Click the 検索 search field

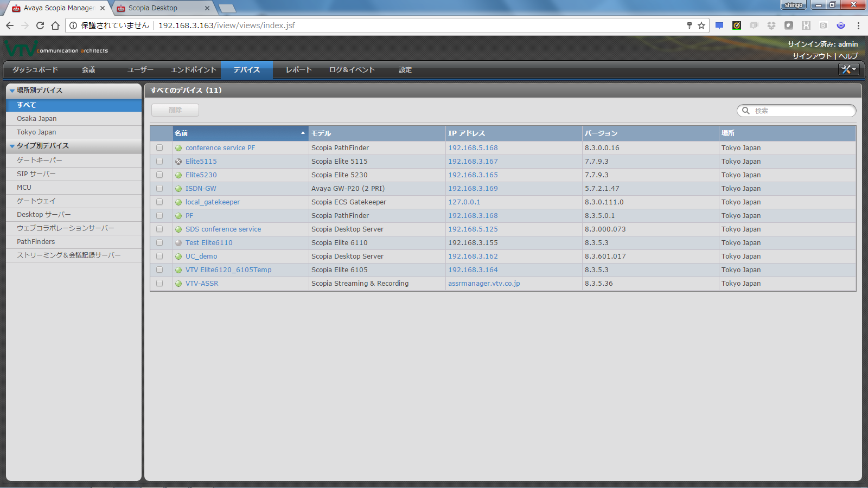click(796, 111)
